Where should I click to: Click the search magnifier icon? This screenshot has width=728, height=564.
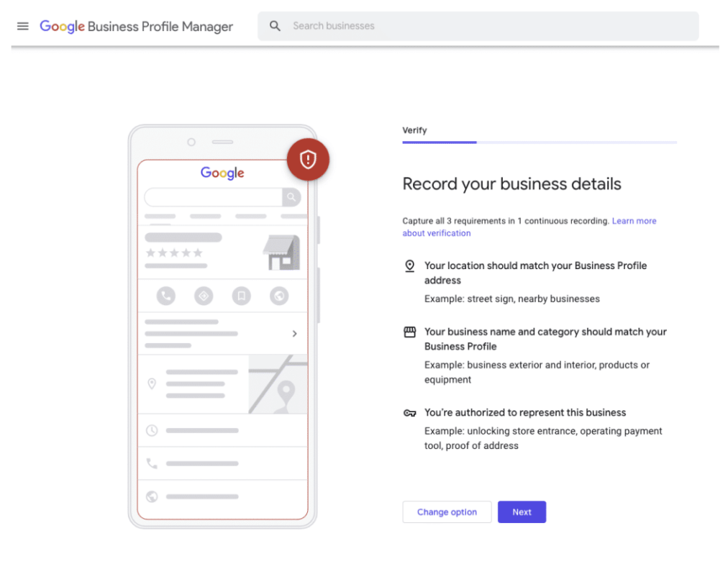click(x=275, y=26)
